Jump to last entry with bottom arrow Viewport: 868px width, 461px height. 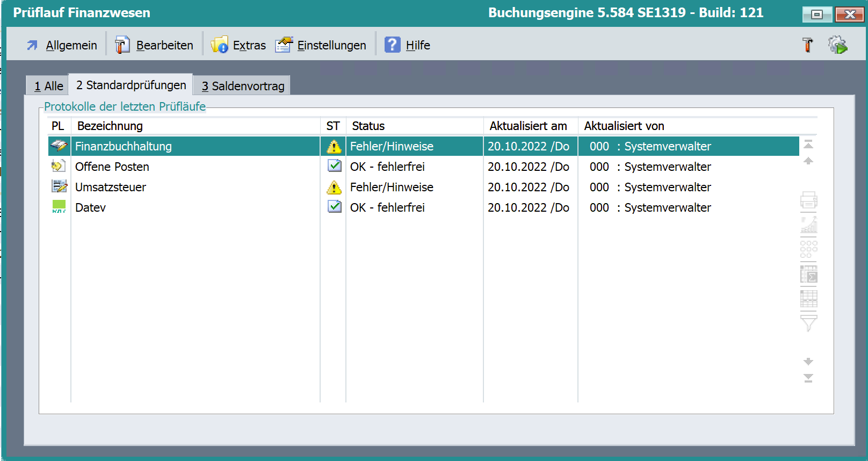click(x=808, y=378)
